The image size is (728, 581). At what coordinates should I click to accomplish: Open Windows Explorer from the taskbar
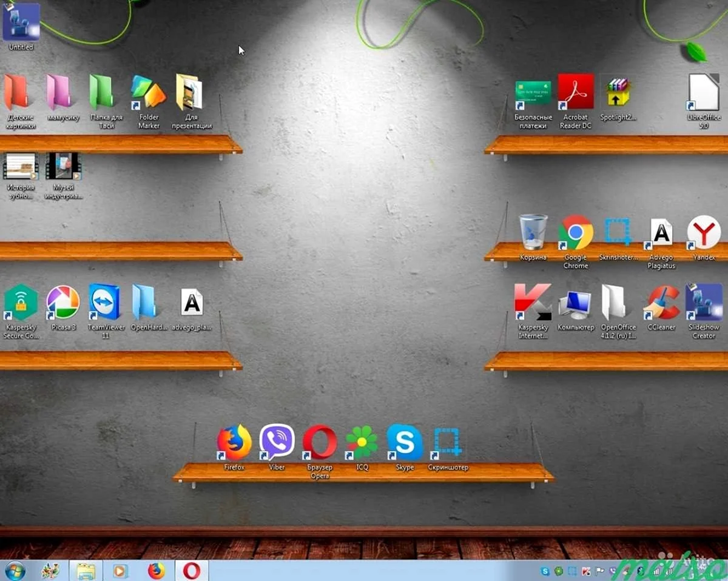click(86, 571)
